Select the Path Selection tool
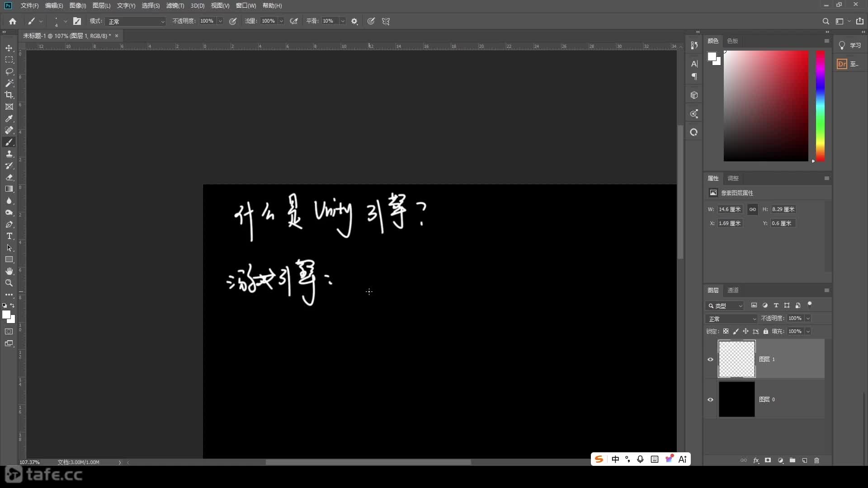Image resolution: width=868 pixels, height=488 pixels. click(9, 248)
